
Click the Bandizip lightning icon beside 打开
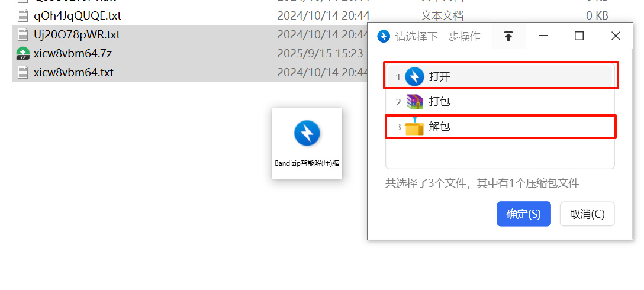coord(414,77)
